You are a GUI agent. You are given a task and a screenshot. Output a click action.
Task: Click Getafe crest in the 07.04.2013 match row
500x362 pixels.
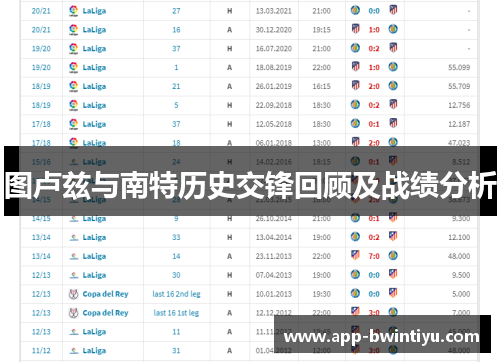pos(355,274)
